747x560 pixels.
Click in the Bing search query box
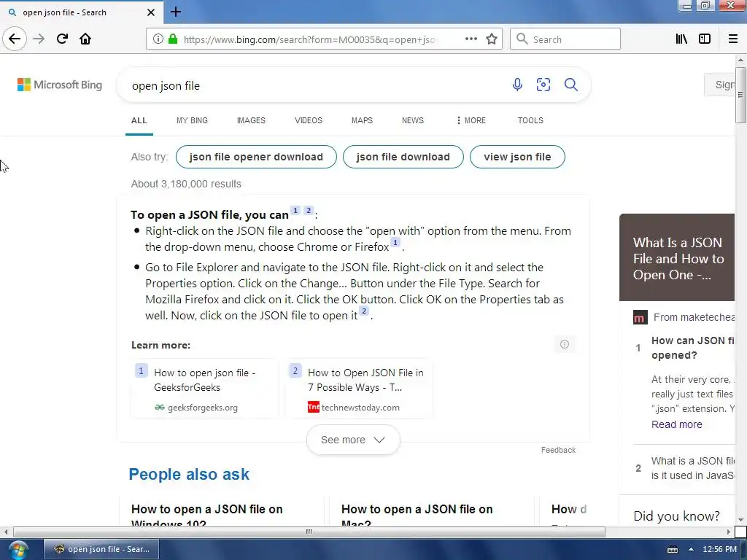(314, 86)
